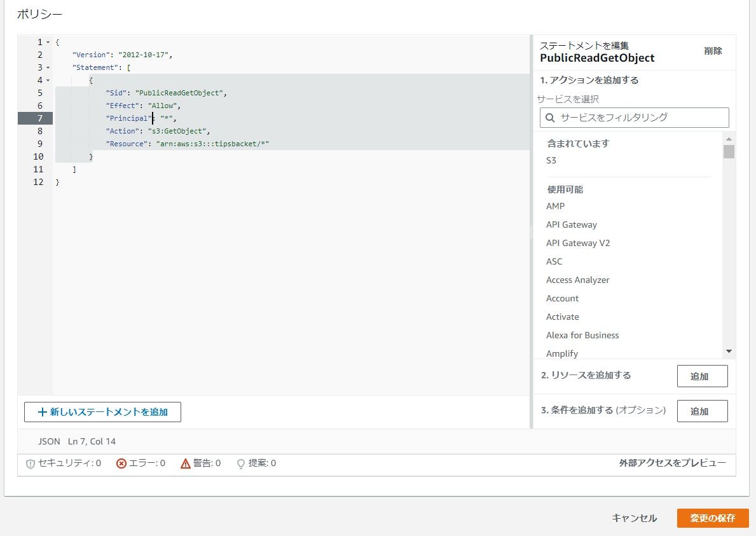This screenshot has width=756, height=536.
Task: Click the JSON language label
Action: pyautogui.click(x=49, y=441)
